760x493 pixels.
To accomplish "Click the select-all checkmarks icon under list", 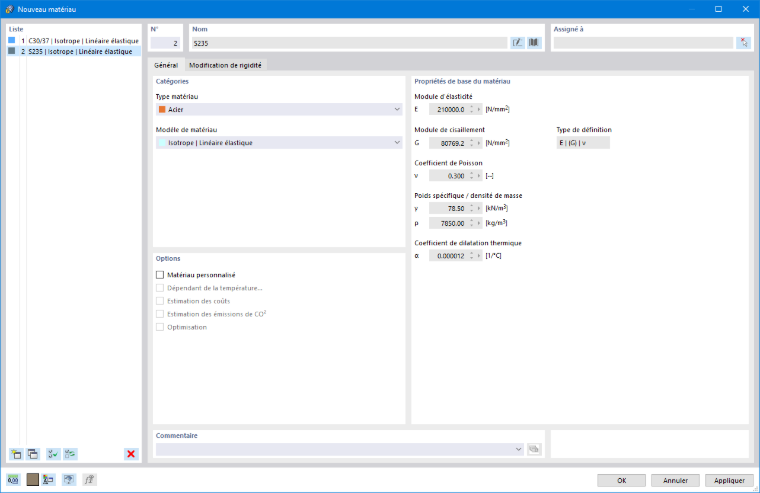I will (53, 454).
